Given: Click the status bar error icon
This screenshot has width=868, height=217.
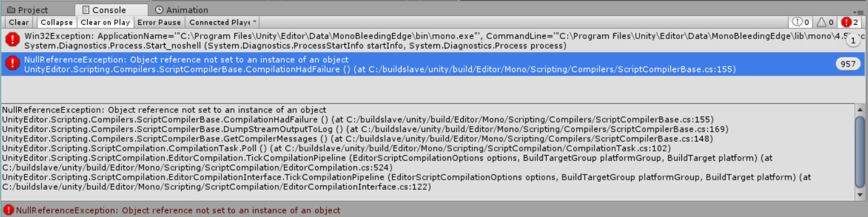Looking at the screenshot, I should click(x=8, y=210).
